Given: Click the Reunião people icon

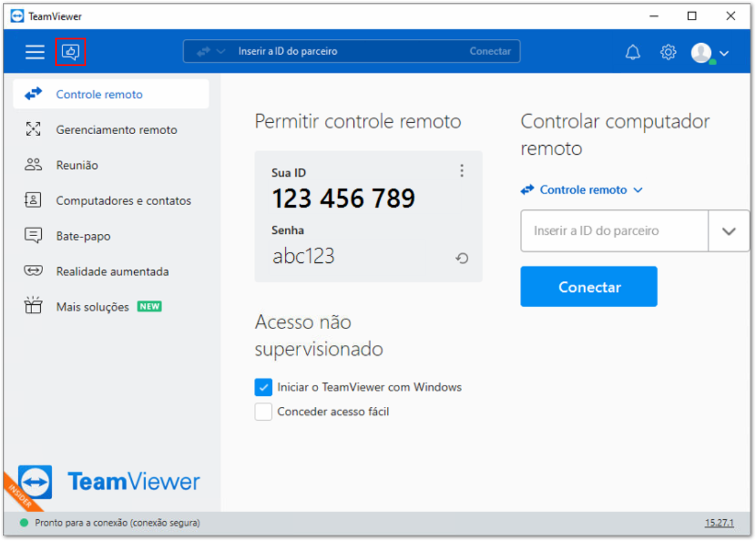Looking at the screenshot, I should click(x=33, y=164).
